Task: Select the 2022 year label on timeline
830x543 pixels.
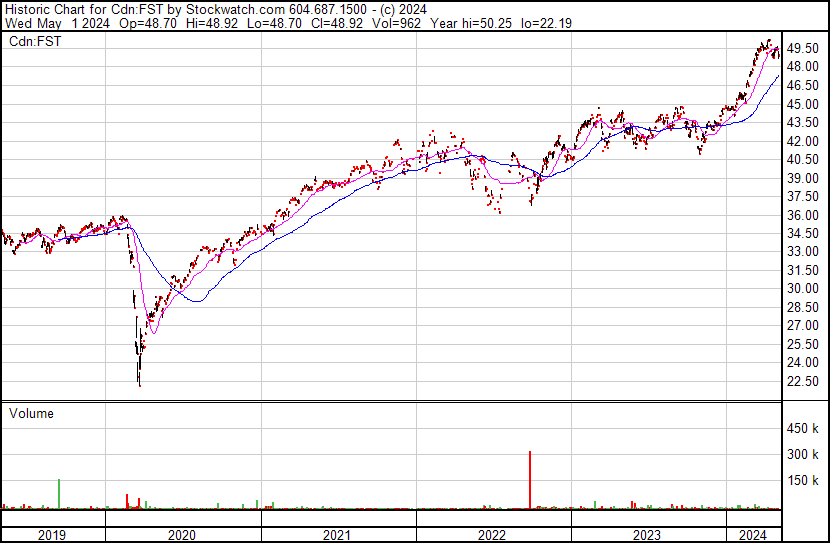Action: click(492, 535)
